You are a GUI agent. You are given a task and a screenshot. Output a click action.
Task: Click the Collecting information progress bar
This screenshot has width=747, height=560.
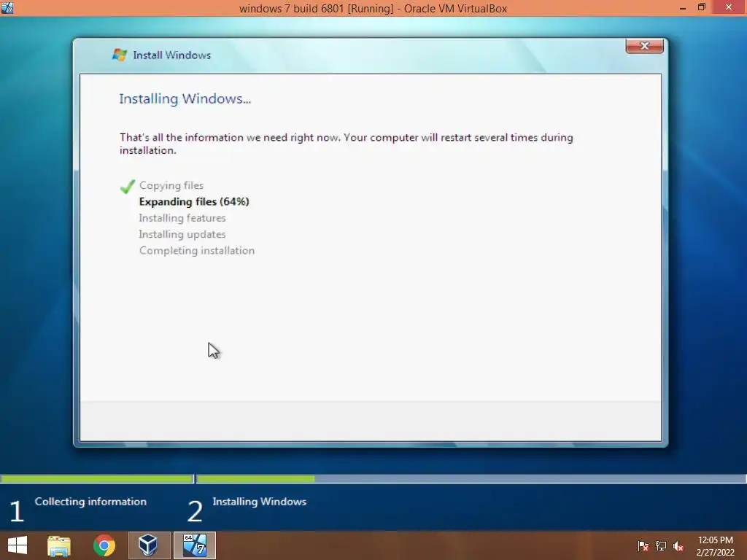[97, 478]
